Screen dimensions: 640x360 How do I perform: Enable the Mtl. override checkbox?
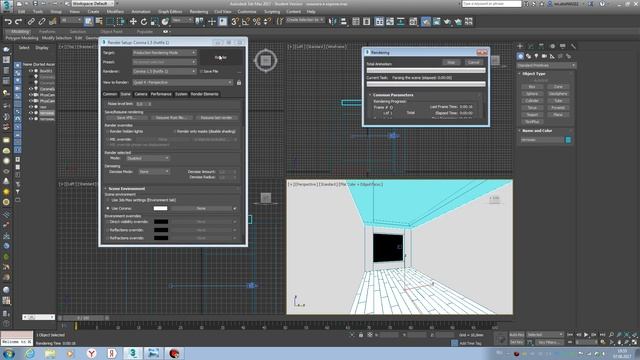108,140
